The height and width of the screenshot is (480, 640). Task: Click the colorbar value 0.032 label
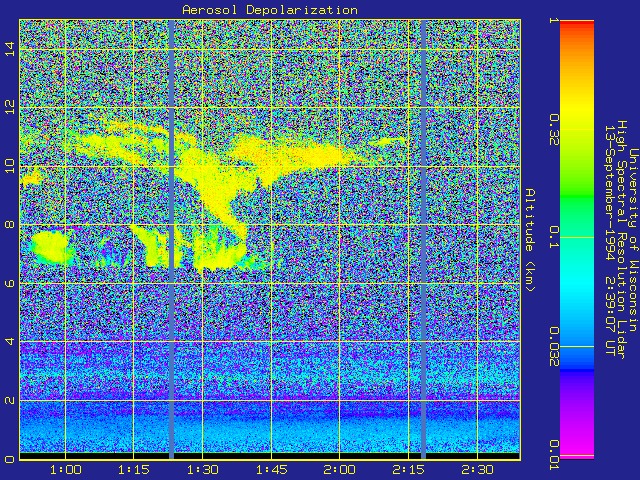pyautogui.click(x=553, y=347)
